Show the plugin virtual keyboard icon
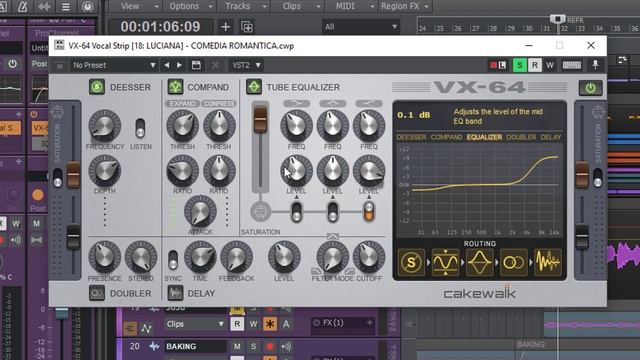This screenshot has height=360, width=640. click(x=571, y=65)
